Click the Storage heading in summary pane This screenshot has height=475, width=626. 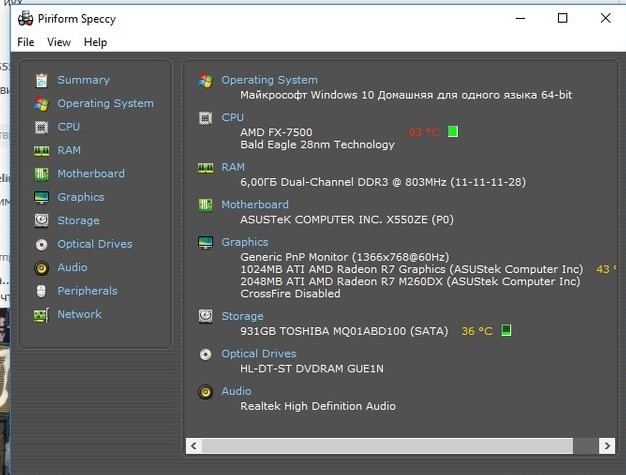pyautogui.click(x=242, y=316)
